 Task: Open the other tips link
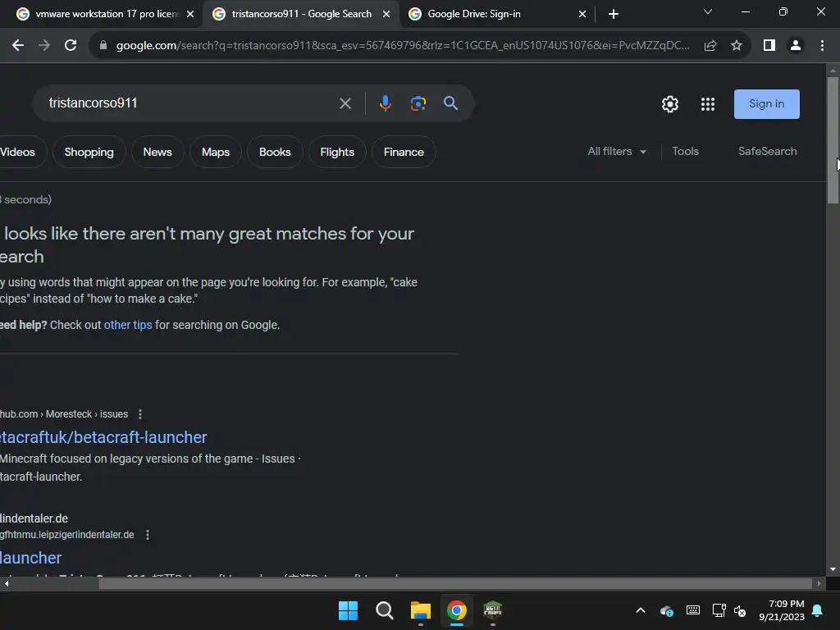127,325
